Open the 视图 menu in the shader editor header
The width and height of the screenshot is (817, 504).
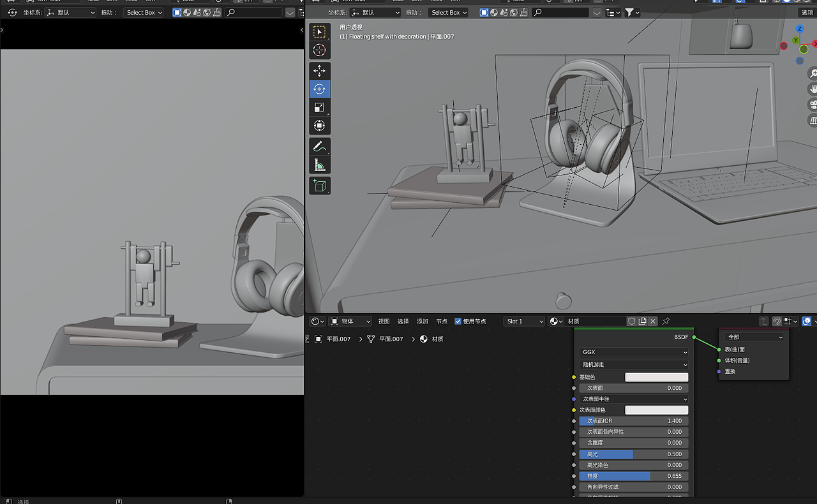[384, 321]
